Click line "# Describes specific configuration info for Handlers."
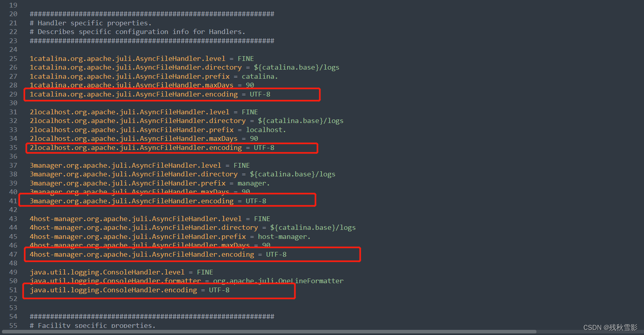The width and height of the screenshot is (644, 335). (138, 32)
